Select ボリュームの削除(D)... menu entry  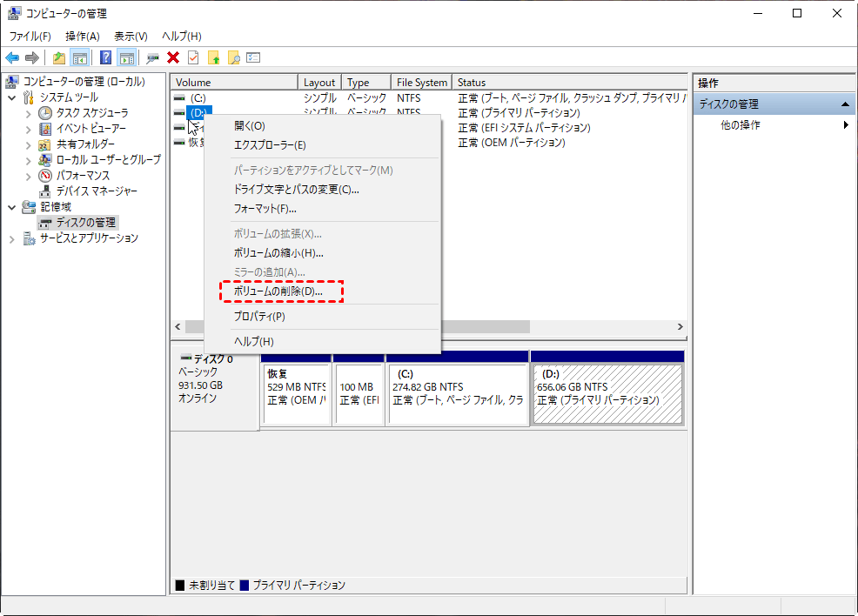pyautogui.click(x=323, y=291)
